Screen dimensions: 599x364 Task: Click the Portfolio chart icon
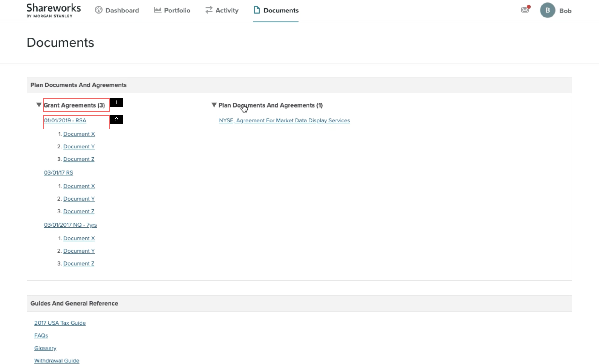coord(157,10)
